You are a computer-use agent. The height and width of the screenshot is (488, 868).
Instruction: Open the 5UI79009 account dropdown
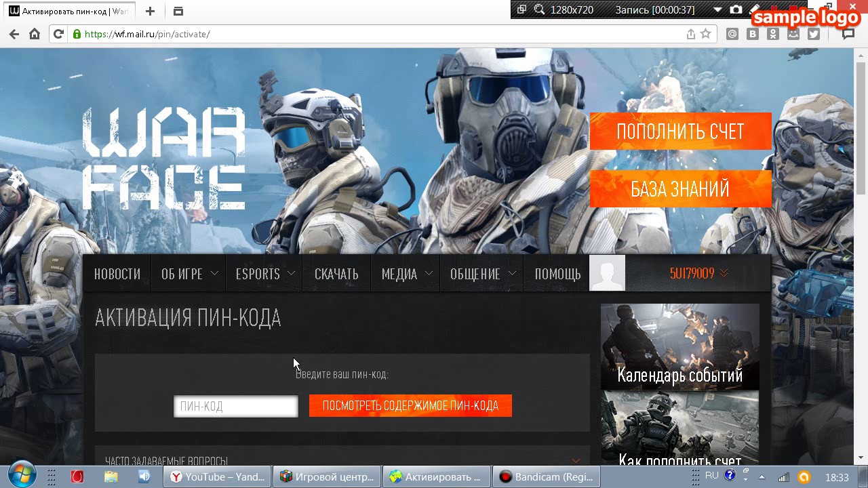pyautogui.click(x=698, y=273)
